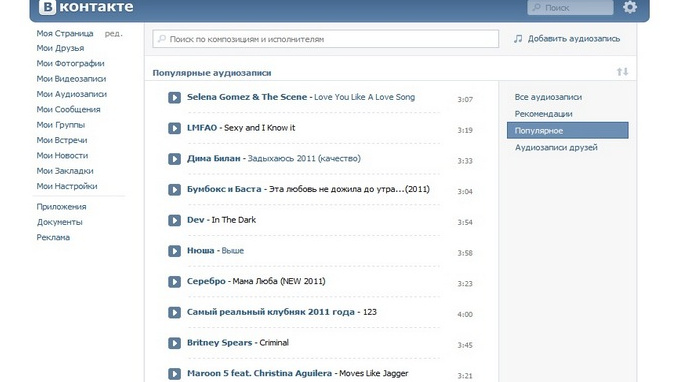Play Selena Gomez Love You Like A Love Song

coord(174,97)
